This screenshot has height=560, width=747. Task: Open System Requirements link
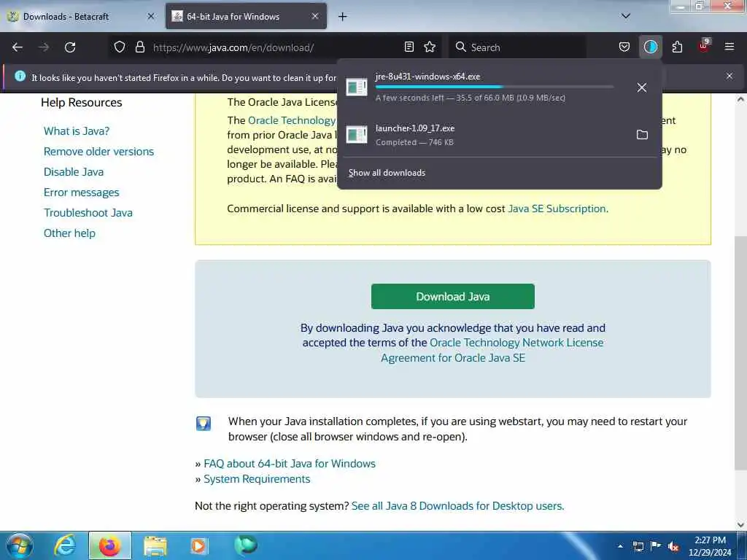pyautogui.click(x=257, y=479)
